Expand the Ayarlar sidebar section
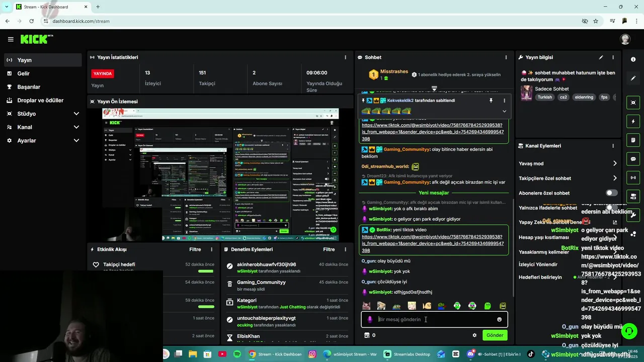 pos(76,141)
